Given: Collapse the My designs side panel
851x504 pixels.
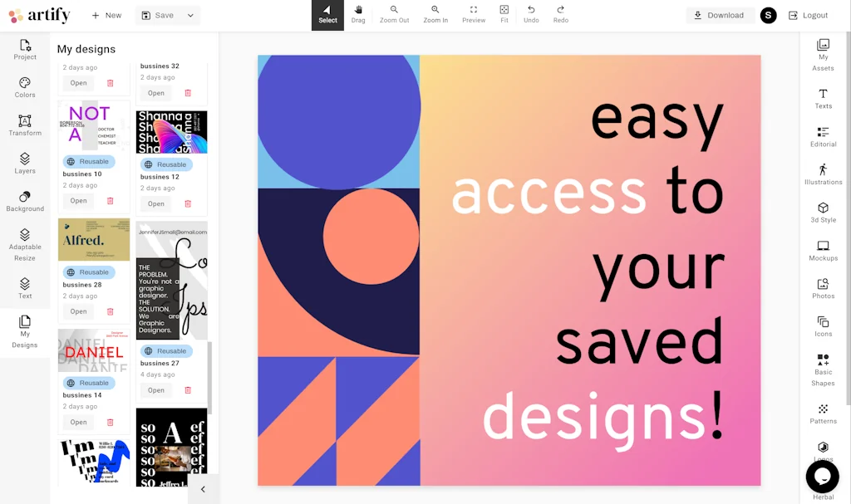Looking at the screenshot, I should click(x=203, y=489).
